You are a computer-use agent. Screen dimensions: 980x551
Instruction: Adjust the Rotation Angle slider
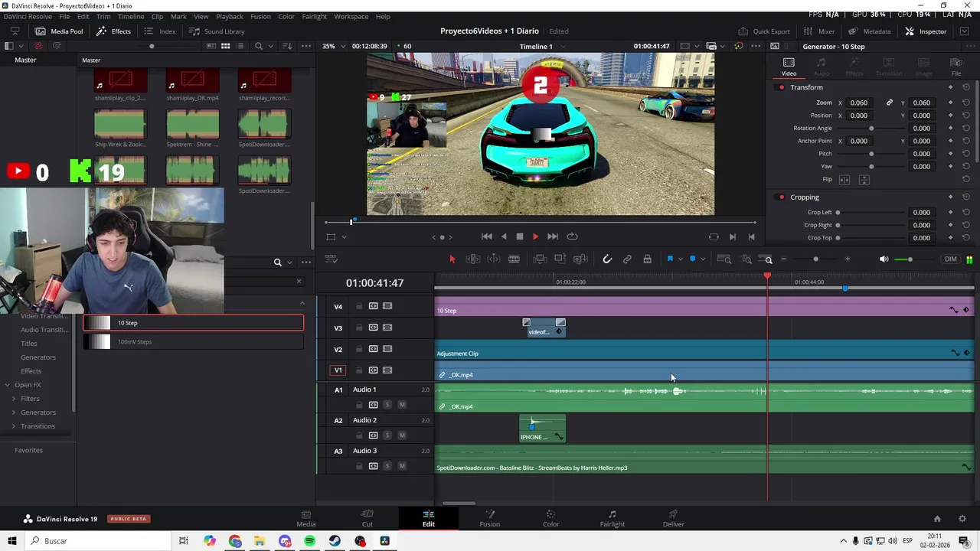(871, 129)
